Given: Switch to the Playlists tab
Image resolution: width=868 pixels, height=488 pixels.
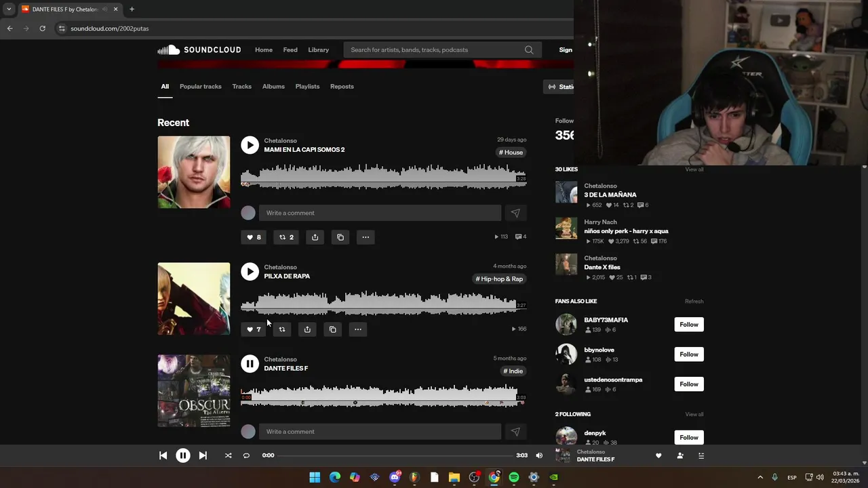Looking at the screenshot, I should (x=307, y=87).
